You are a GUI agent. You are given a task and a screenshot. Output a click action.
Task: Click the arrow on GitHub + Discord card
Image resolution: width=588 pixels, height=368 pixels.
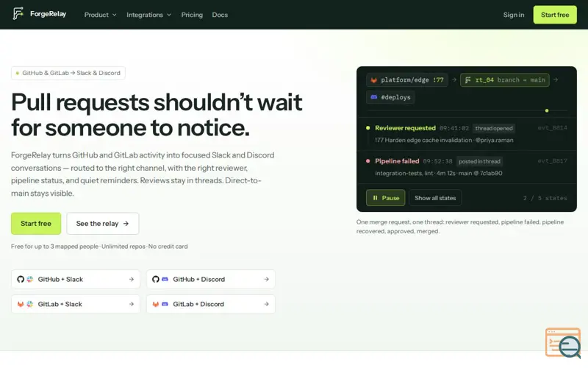coord(266,280)
